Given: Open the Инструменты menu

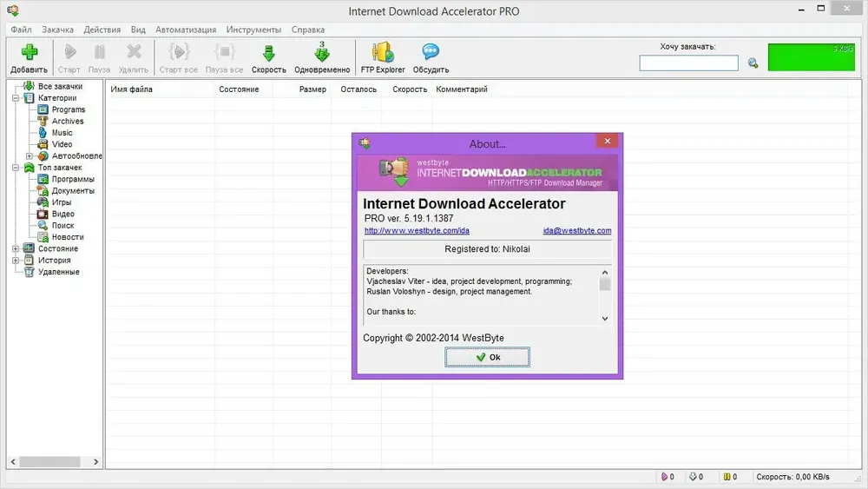Looking at the screenshot, I should point(253,30).
